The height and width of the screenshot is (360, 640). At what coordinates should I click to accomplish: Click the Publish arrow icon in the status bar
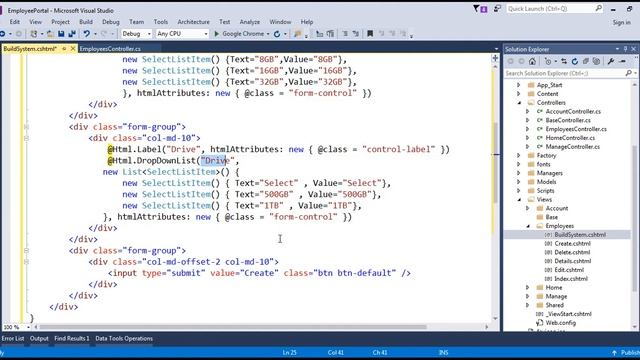point(614,353)
